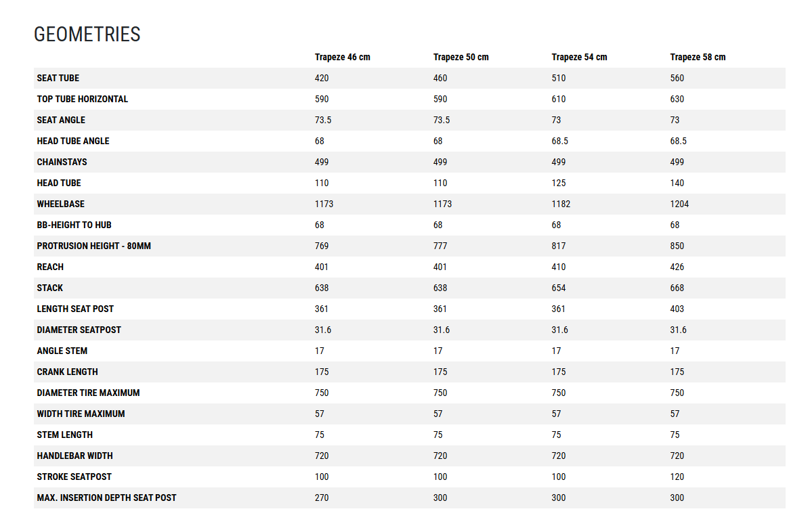Select MAX. INSERTION DEPTH SEAT POST label
Screen dimensions: 812x528
point(107,498)
